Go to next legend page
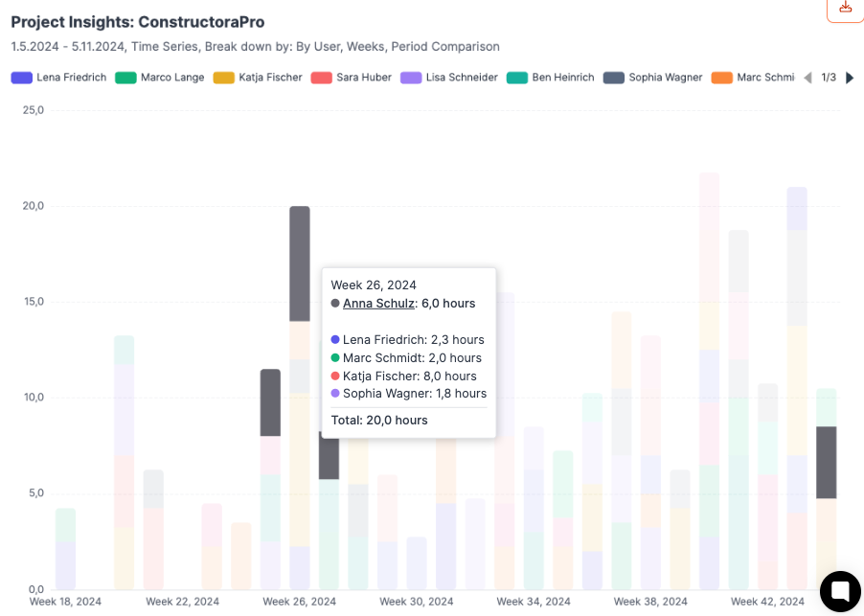 (x=850, y=78)
